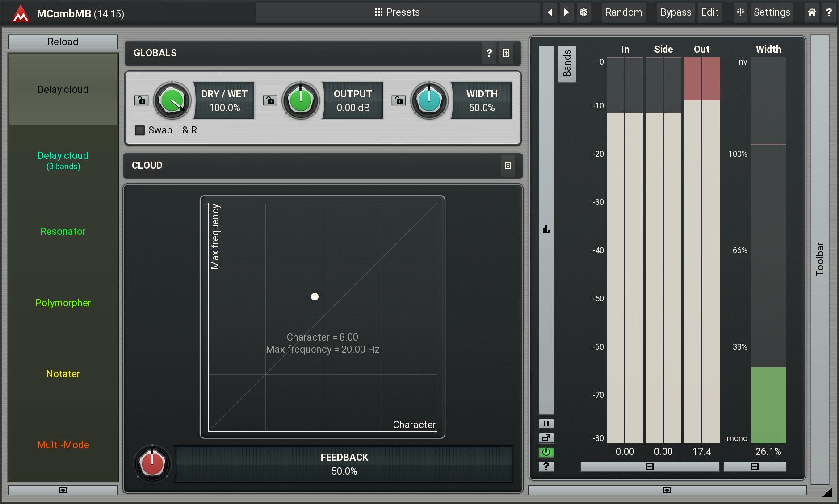839x504 pixels.
Task: Toggle the green meter power button
Action: pos(546,452)
